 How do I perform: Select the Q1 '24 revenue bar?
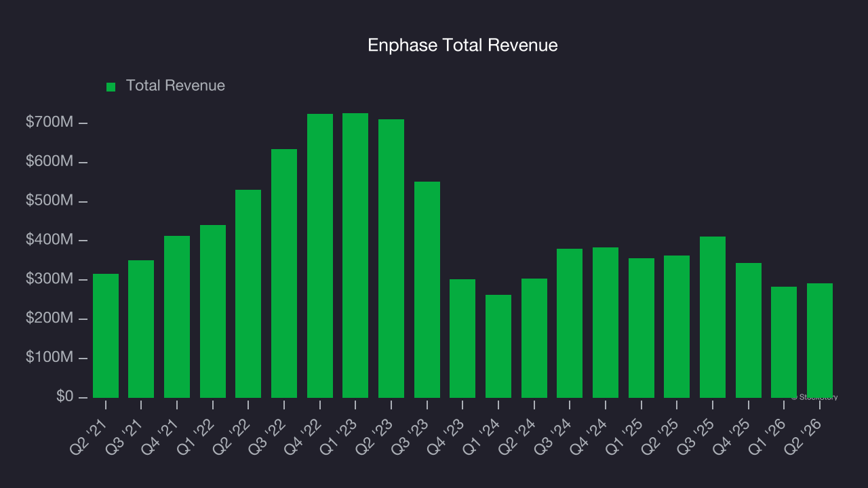click(x=498, y=346)
